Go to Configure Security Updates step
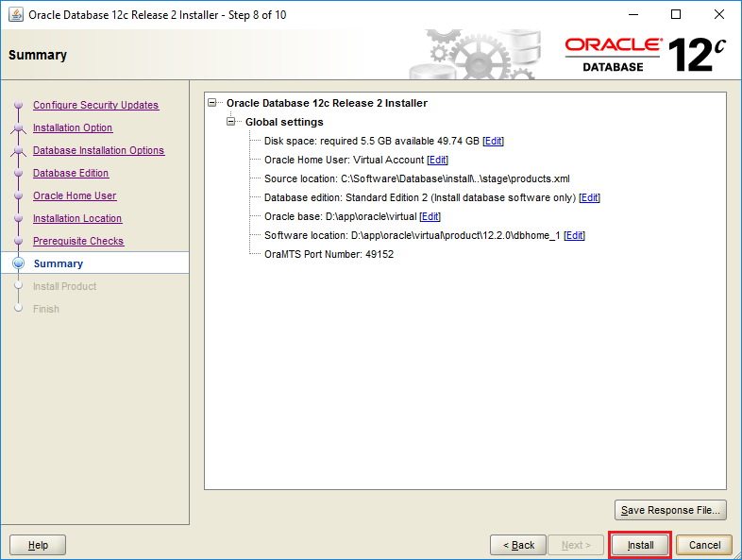742x560 pixels. [x=95, y=105]
